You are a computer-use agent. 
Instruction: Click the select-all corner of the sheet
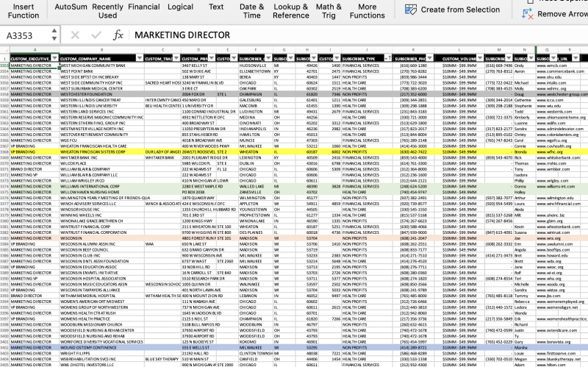[4, 50]
